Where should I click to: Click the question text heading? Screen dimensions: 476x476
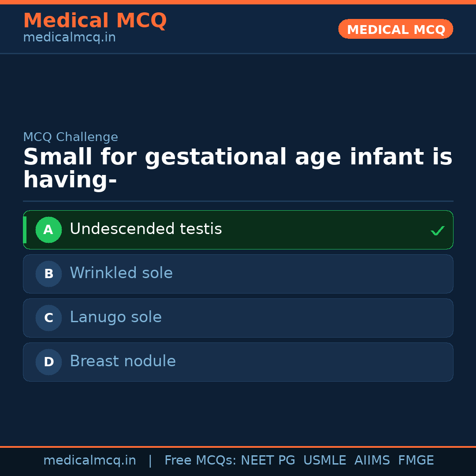click(238, 168)
